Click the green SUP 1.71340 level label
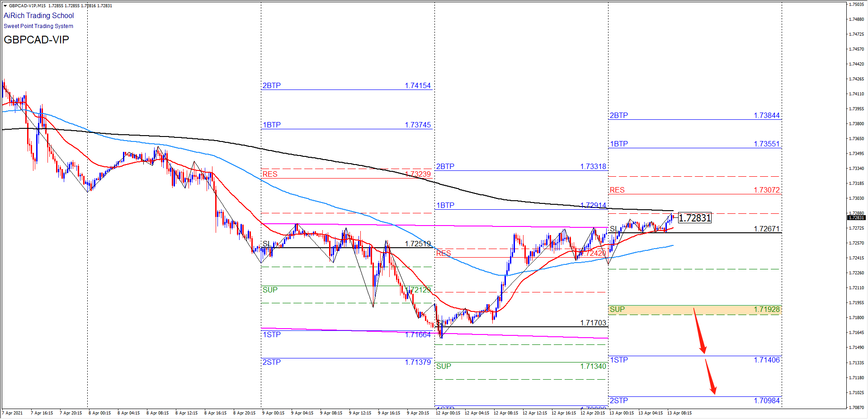This screenshot has width=868, height=419. [443, 366]
